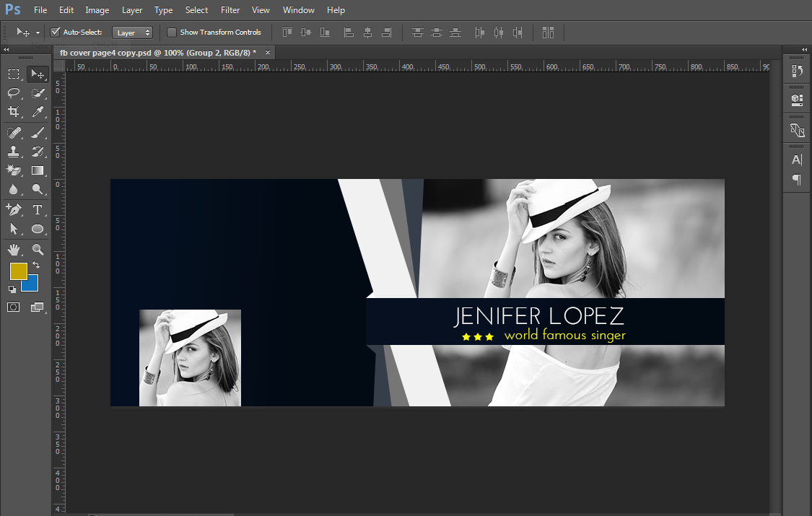Open the Select menu

[x=197, y=10]
